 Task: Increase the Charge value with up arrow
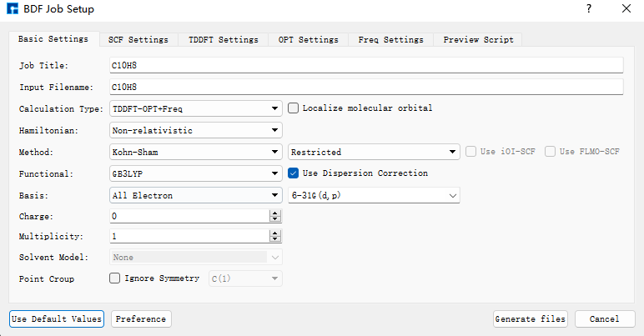coord(275,213)
